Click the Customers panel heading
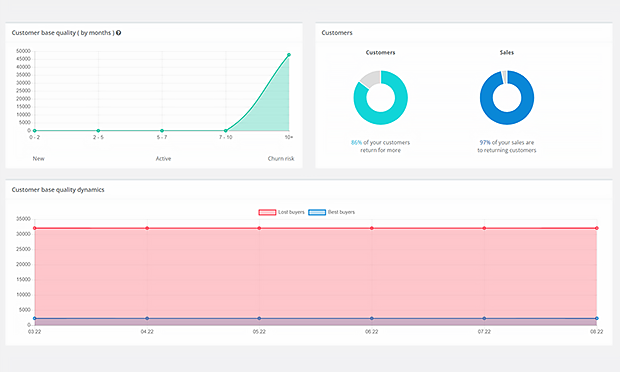The height and width of the screenshot is (372, 620). 337,33
